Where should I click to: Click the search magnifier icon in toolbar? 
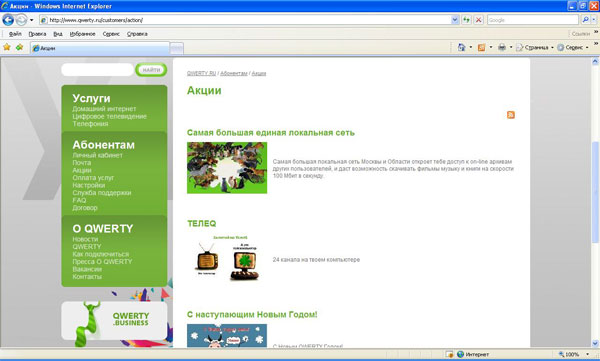[585, 20]
